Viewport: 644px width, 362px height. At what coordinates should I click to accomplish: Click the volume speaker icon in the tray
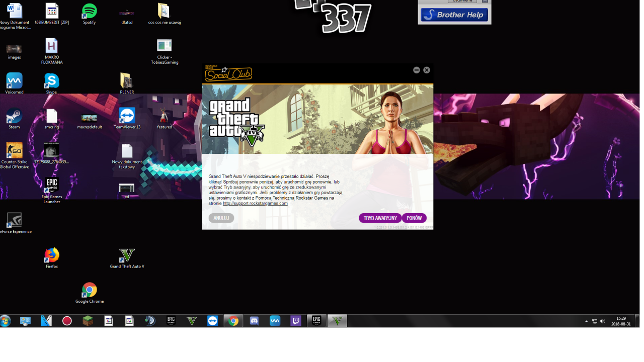click(x=603, y=321)
